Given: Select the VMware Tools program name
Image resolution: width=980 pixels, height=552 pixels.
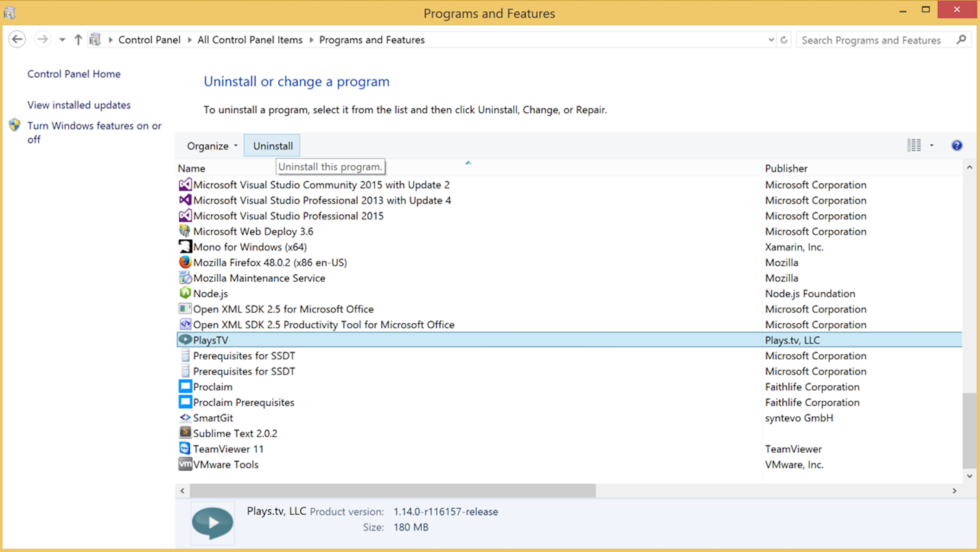Looking at the screenshot, I should coord(226,465).
